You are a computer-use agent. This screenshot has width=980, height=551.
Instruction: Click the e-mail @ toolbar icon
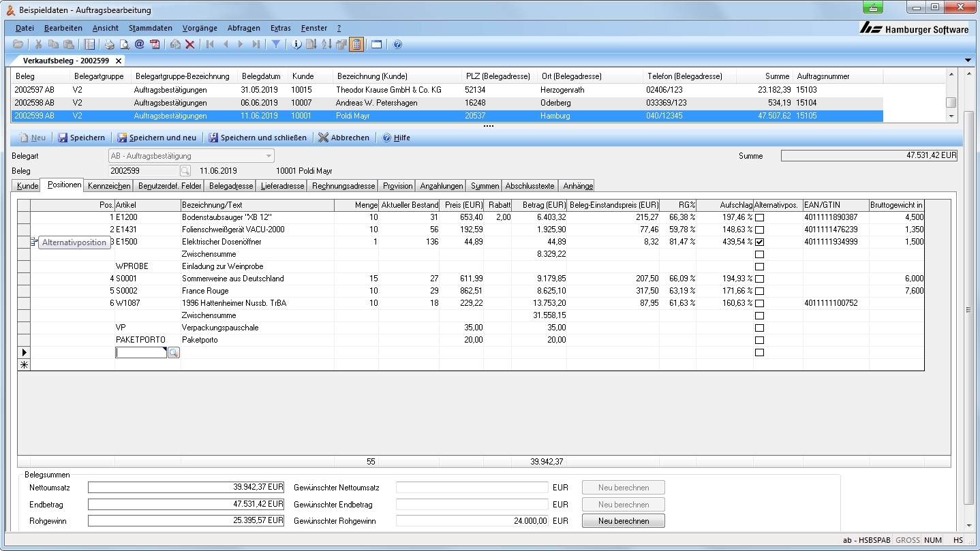(139, 44)
